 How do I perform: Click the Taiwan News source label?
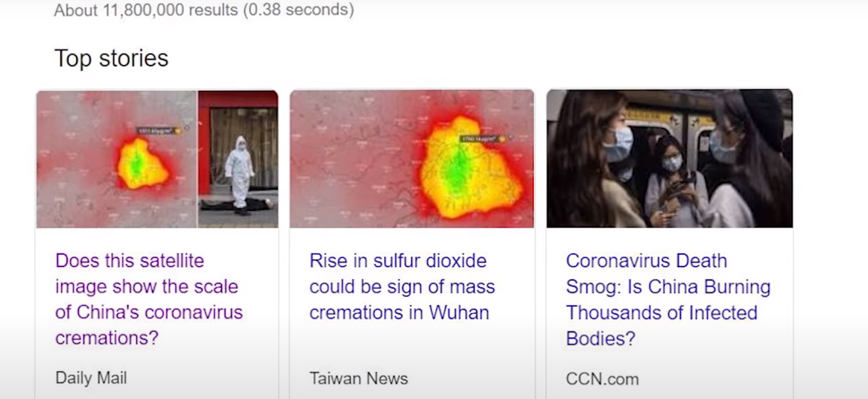pos(358,379)
